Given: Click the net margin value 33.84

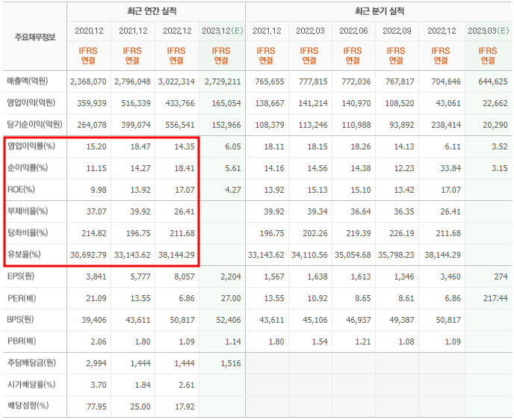Looking at the screenshot, I should click(x=450, y=168).
